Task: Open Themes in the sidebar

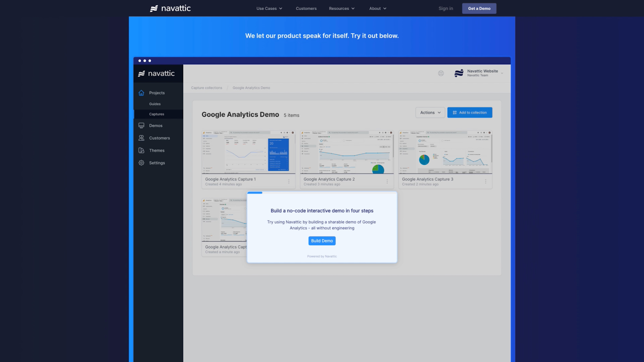Action: tap(157, 150)
